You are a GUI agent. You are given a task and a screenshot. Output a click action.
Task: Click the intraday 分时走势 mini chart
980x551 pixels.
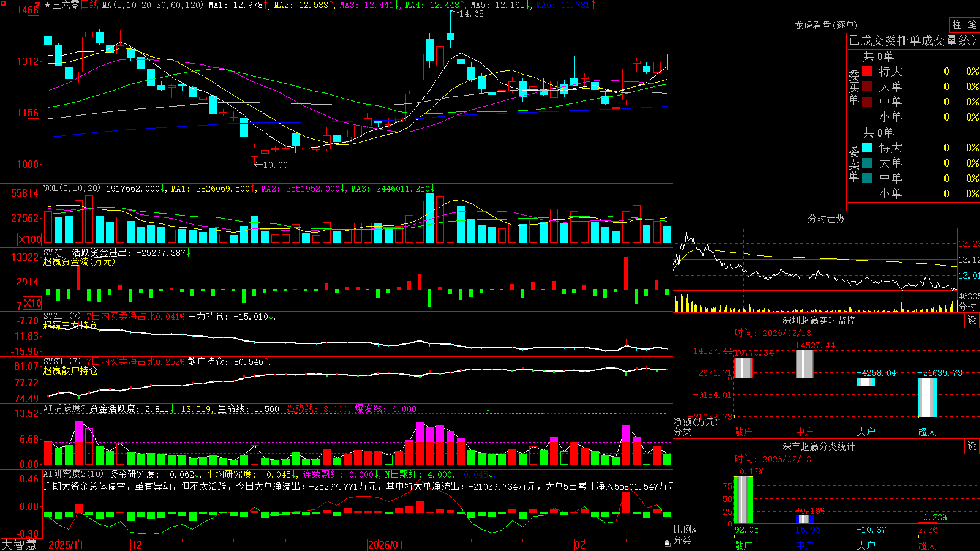[815, 270]
